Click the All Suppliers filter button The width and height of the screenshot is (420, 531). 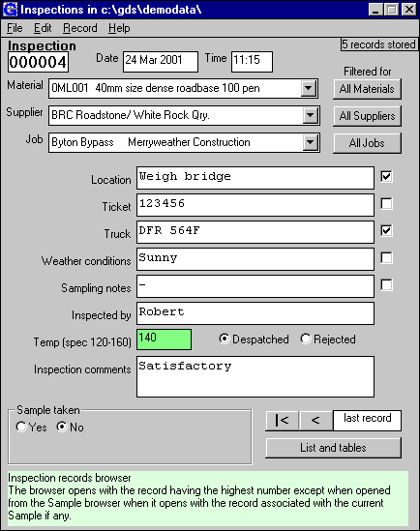point(367,116)
